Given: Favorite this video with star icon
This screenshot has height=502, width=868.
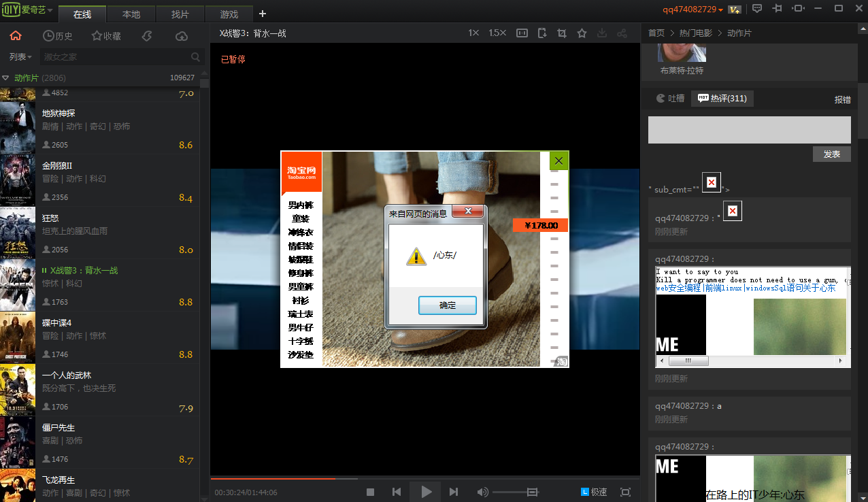Looking at the screenshot, I should (x=582, y=33).
